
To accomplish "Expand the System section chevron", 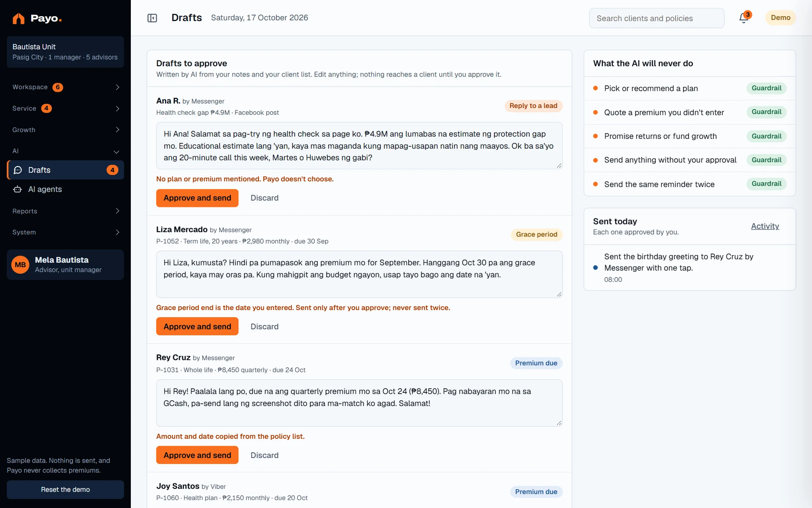I will pos(117,232).
